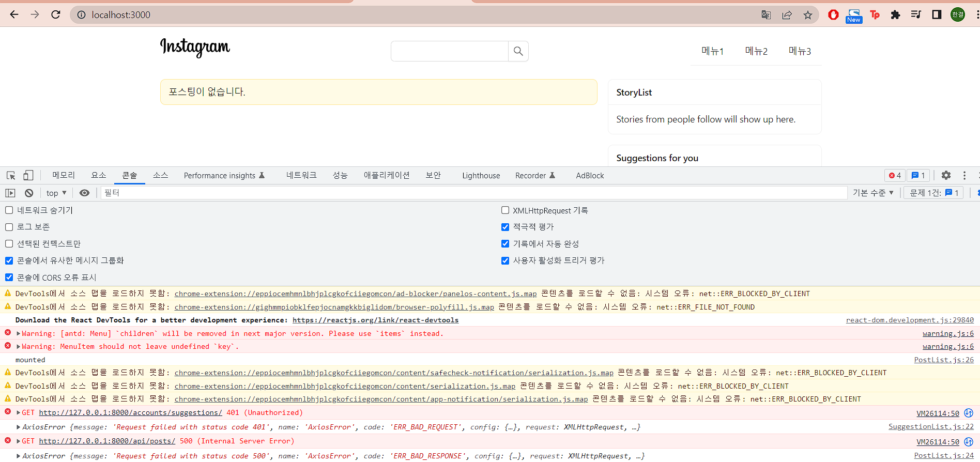Viewport: 980px width, 462px height.
Task: Select 메뉴1 in the page menu
Action: tap(712, 51)
